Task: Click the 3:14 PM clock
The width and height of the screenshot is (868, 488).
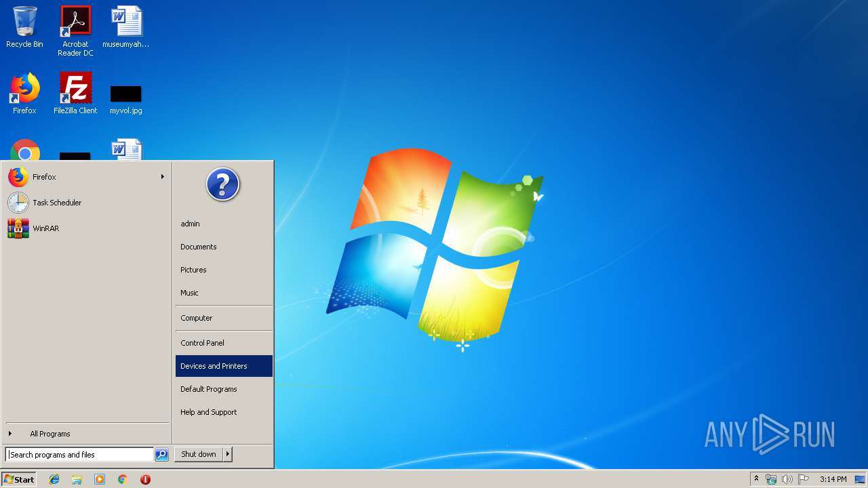Action: point(833,479)
